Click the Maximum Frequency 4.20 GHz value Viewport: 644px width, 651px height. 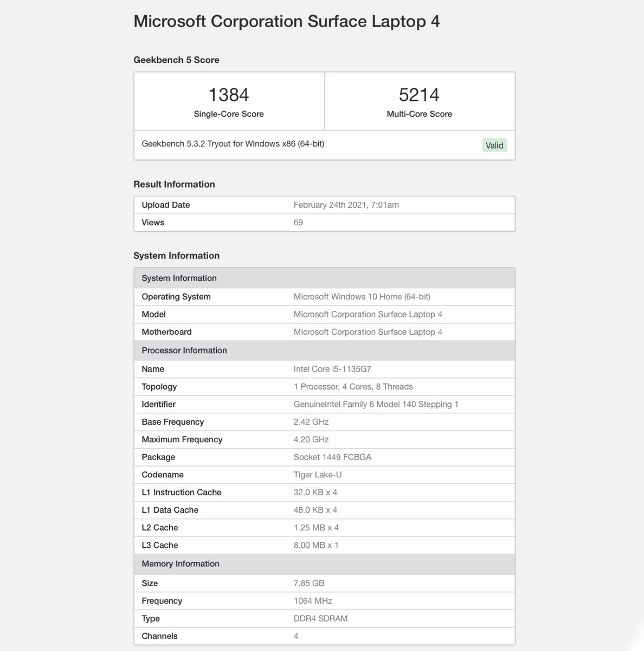[x=311, y=439]
